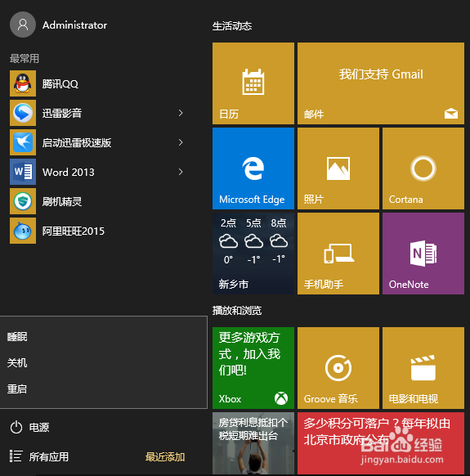This screenshot has height=476, width=470.
Task: Click the 播放和浏览 group heading
Action: (x=237, y=311)
